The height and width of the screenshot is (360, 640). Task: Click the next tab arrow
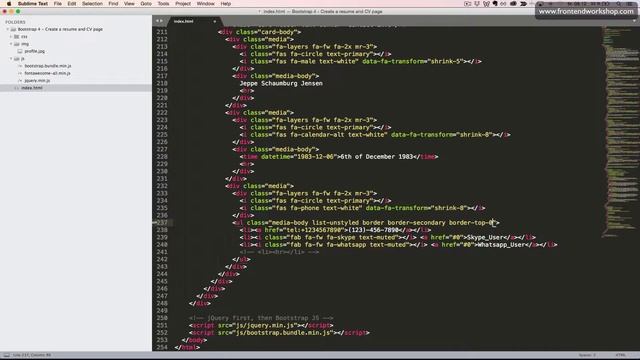click(161, 21)
